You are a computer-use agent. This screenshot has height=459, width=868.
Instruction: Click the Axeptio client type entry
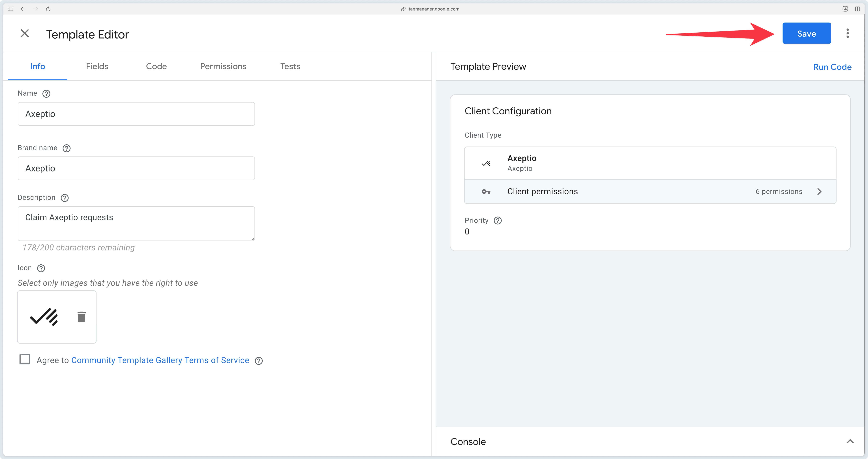pyautogui.click(x=650, y=163)
